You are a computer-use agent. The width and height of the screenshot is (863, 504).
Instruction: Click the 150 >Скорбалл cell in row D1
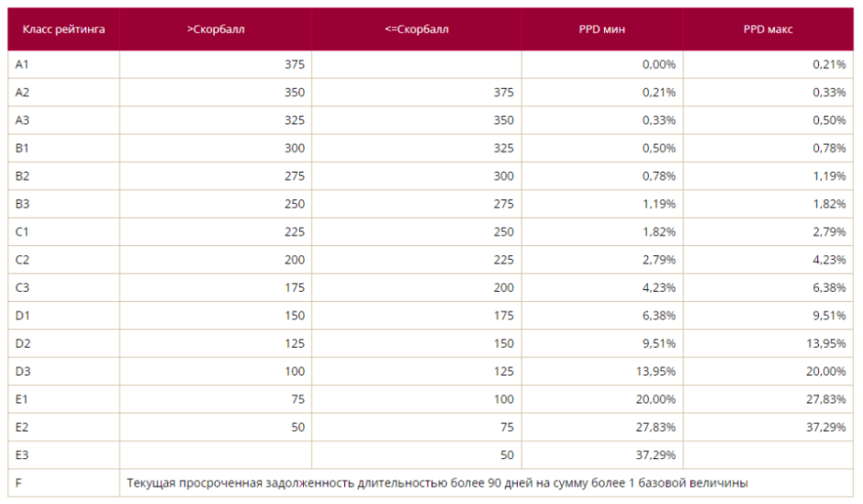pyautogui.click(x=294, y=316)
